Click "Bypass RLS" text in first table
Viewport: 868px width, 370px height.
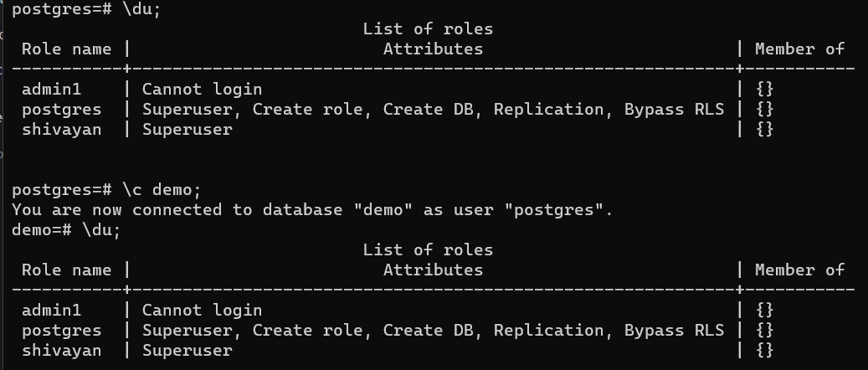click(x=674, y=110)
